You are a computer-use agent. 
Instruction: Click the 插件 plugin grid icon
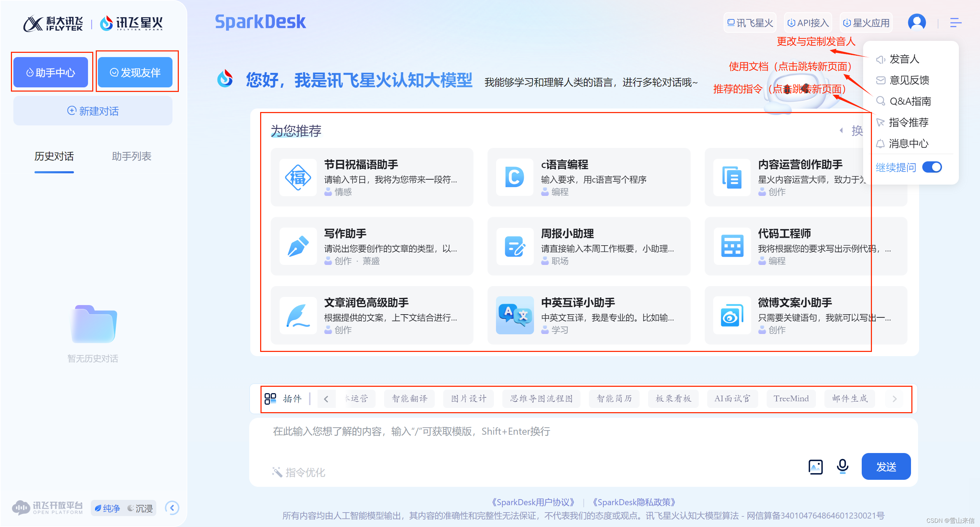[270, 399]
